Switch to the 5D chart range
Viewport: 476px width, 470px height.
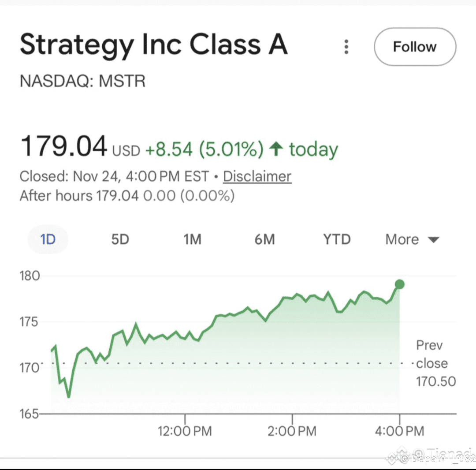(120, 239)
